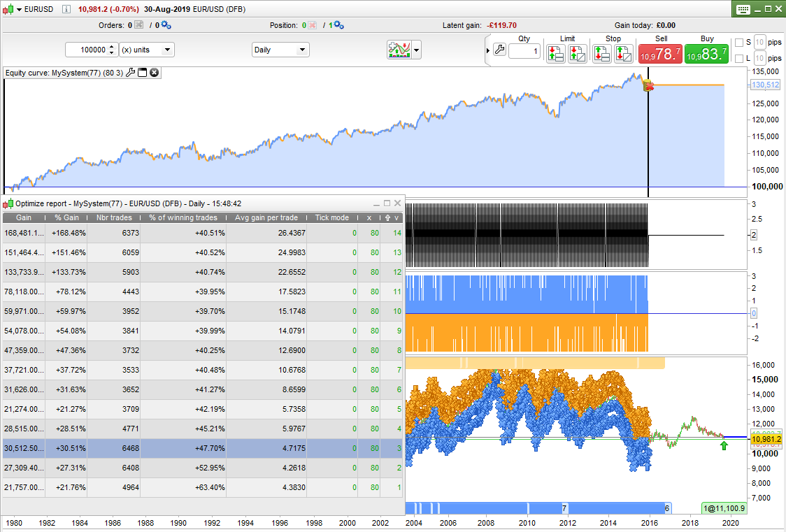Click the wrench icon beside the Qty field
The width and height of the screenshot is (786, 532).
click(x=499, y=50)
